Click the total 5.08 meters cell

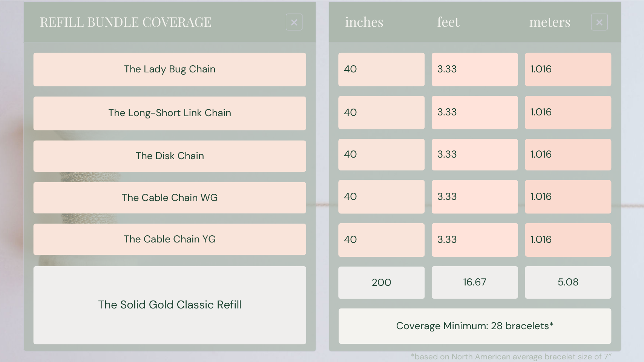pyautogui.click(x=568, y=282)
